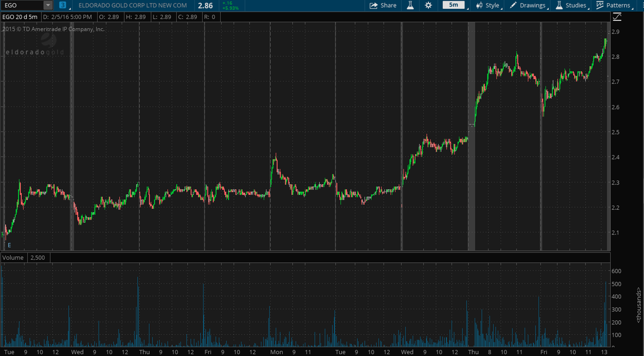This screenshot has height=356, width=644.
Task: Open the Patterns menu
Action: pos(618,5)
